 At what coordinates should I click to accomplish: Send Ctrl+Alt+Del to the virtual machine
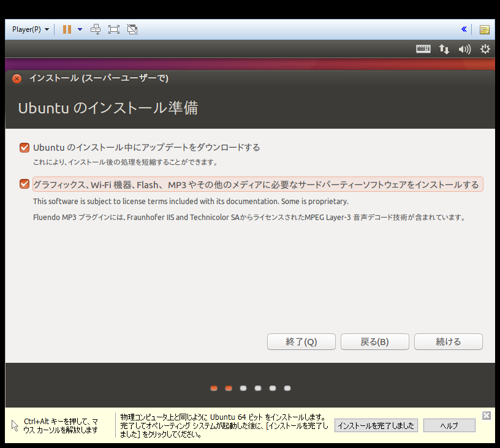pyautogui.click(x=96, y=29)
